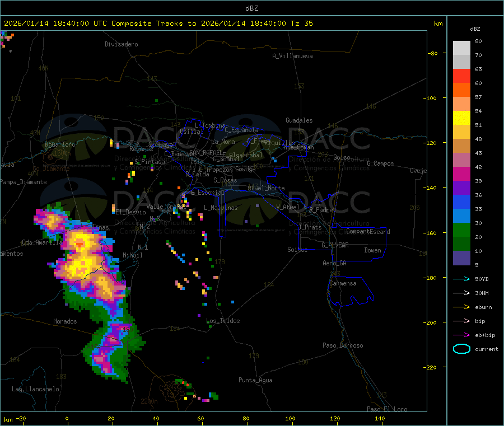
Task: Click the Los_Toldos map label
Action: click(x=223, y=321)
